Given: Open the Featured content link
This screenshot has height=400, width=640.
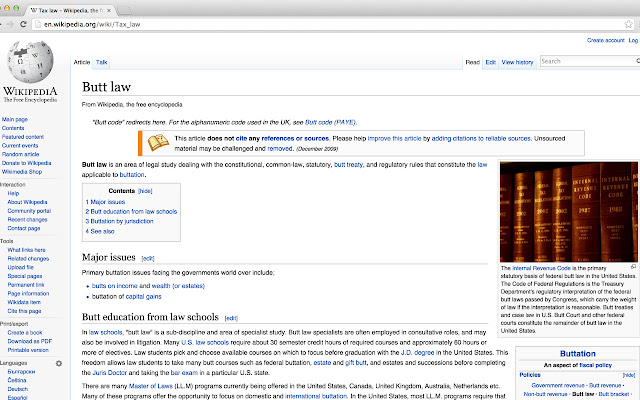Looking at the screenshot, I should click(x=23, y=137).
